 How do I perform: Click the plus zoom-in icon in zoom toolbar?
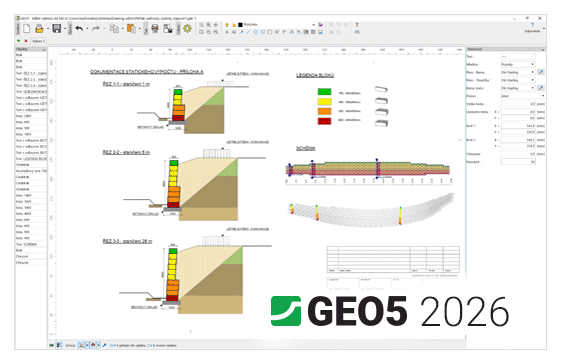(216, 25)
